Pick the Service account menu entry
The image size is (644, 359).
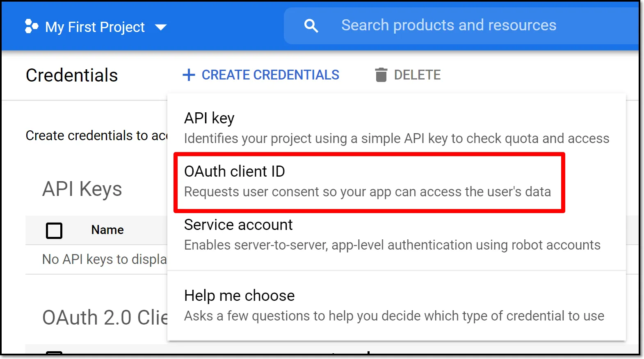pos(396,234)
